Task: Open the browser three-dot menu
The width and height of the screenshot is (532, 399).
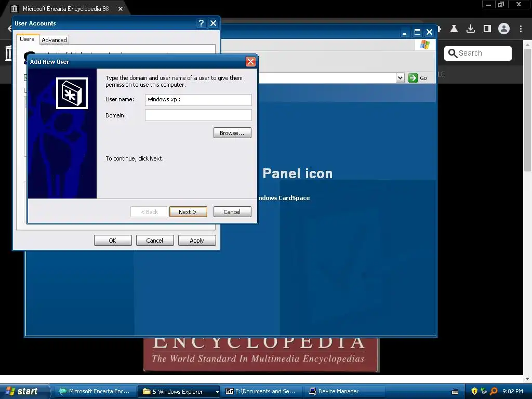Action: tap(521, 29)
